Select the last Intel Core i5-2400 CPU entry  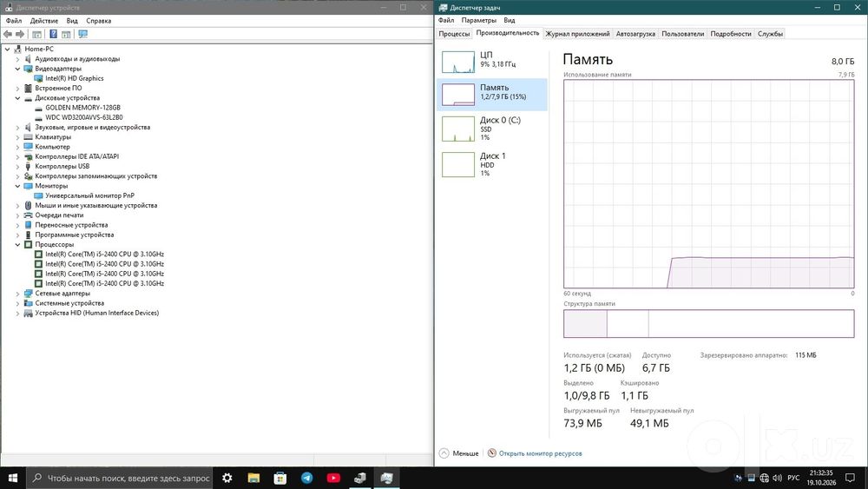click(105, 283)
